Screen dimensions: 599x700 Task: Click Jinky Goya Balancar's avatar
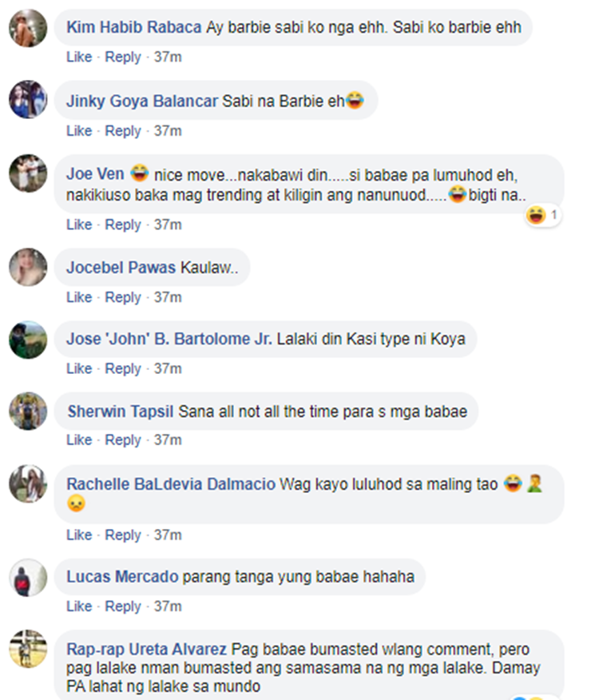click(28, 100)
